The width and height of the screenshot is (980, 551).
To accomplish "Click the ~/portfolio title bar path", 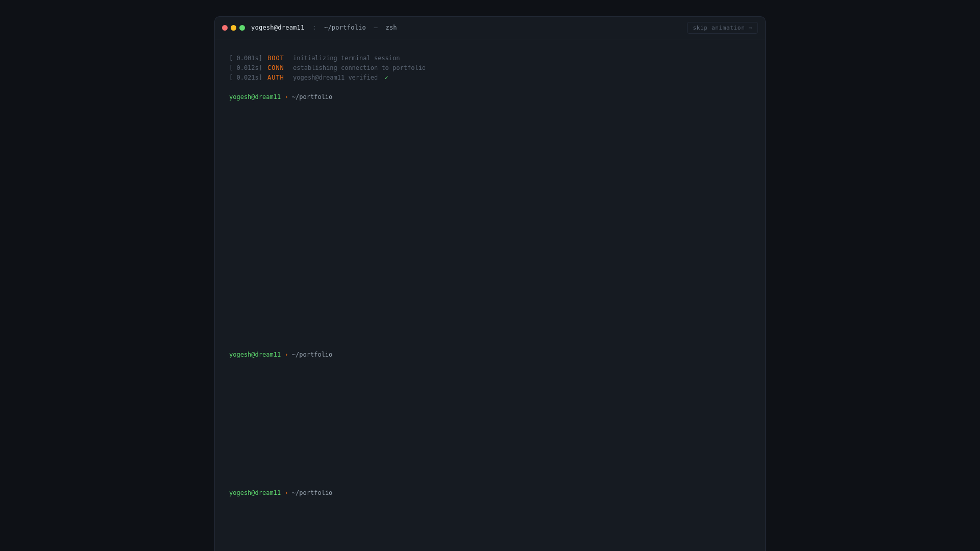I will (345, 28).
